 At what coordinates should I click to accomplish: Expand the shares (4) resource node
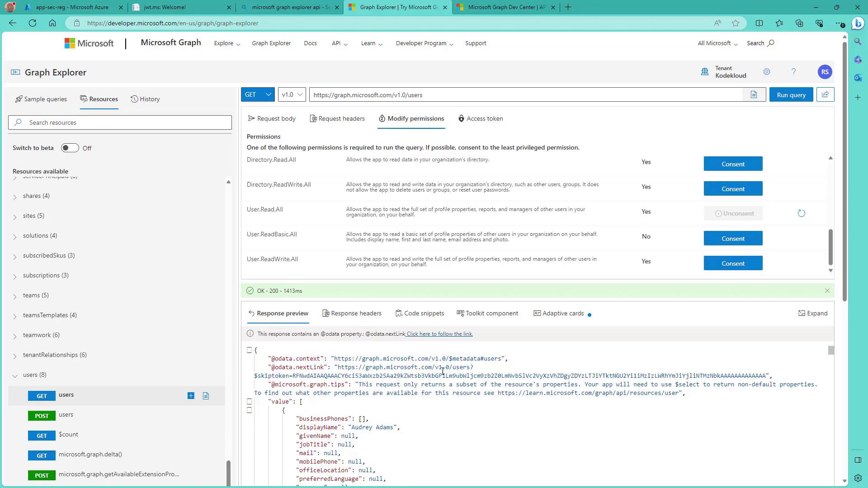(x=14, y=197)
